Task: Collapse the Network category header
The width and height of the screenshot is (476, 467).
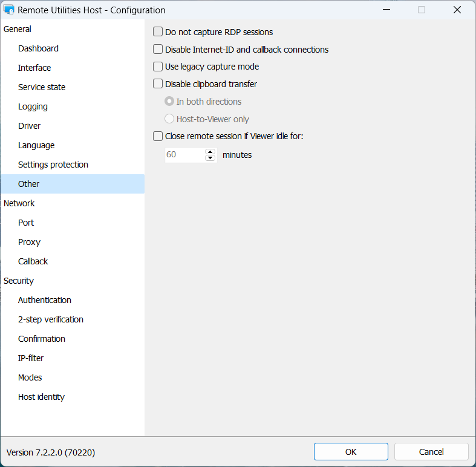Action: tap(19, 203)
